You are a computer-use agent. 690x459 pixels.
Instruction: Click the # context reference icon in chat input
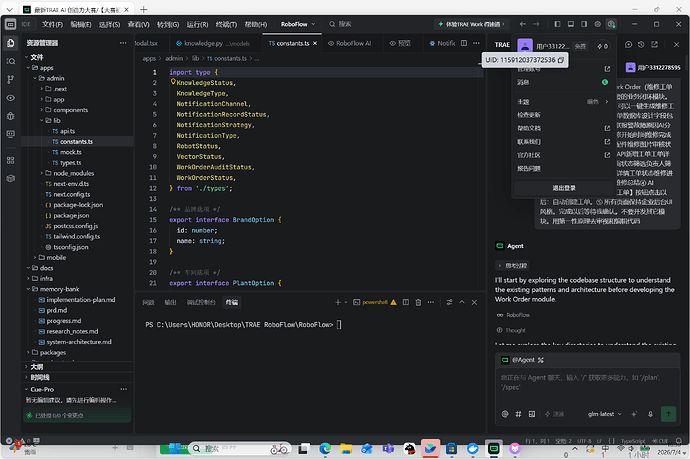pos(518,414)
